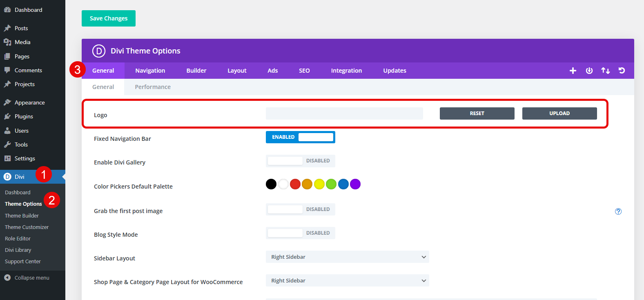Viewport: 644px width, 300px height.
Task: Select the top-level General tab
Action: click(x=103, y=71)
